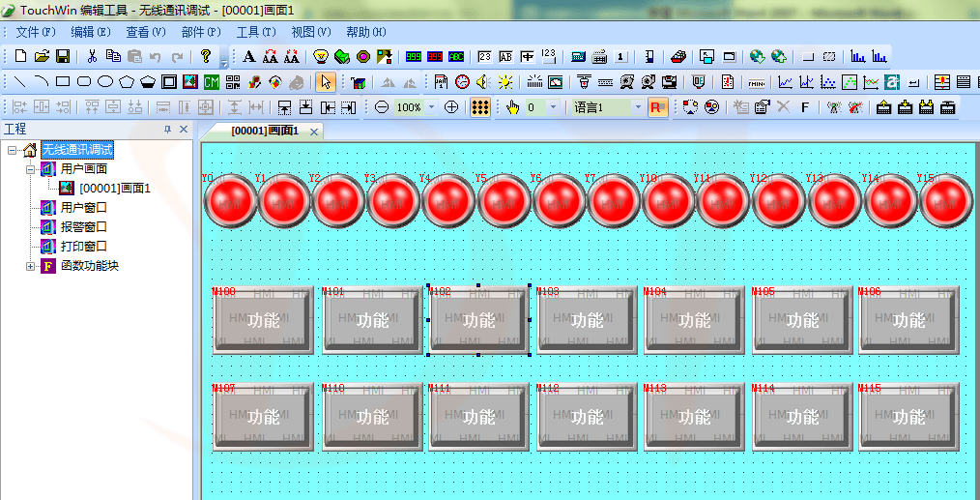Insert a buzzer speaker component
This screenshot has height=500, width=980.
tap(482, 82)
